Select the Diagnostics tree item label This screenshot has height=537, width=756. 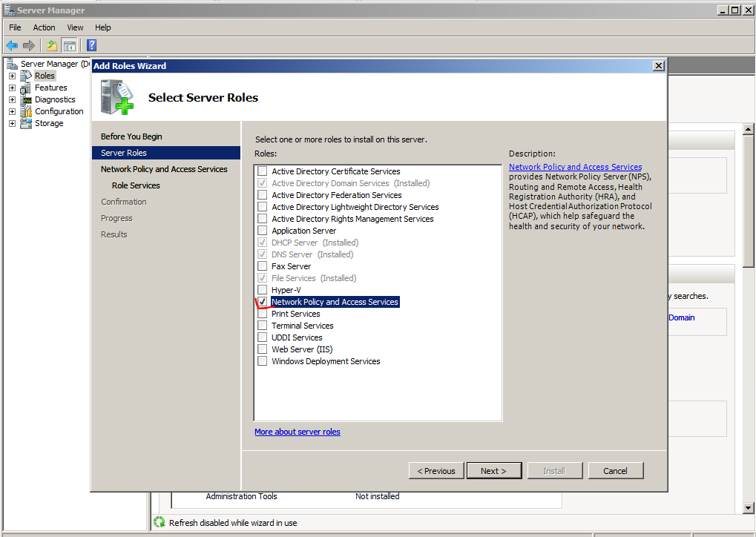click(x=55, y=100)
